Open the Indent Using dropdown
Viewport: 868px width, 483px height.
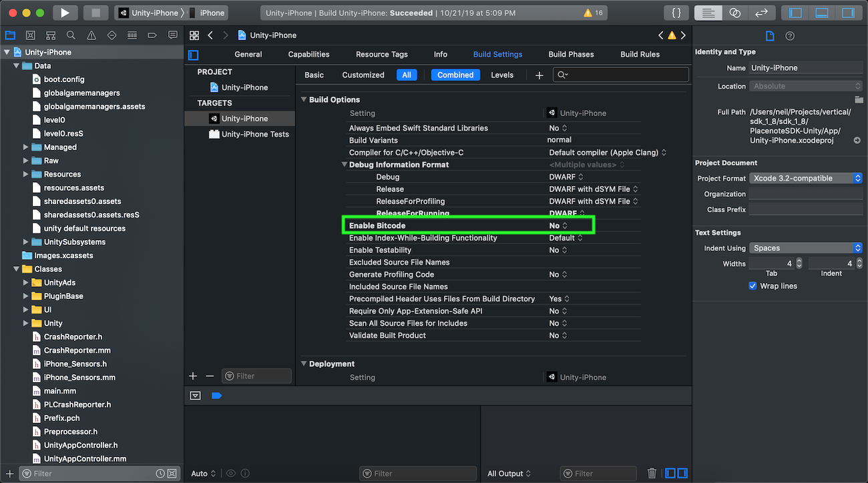tap(805, 248)
